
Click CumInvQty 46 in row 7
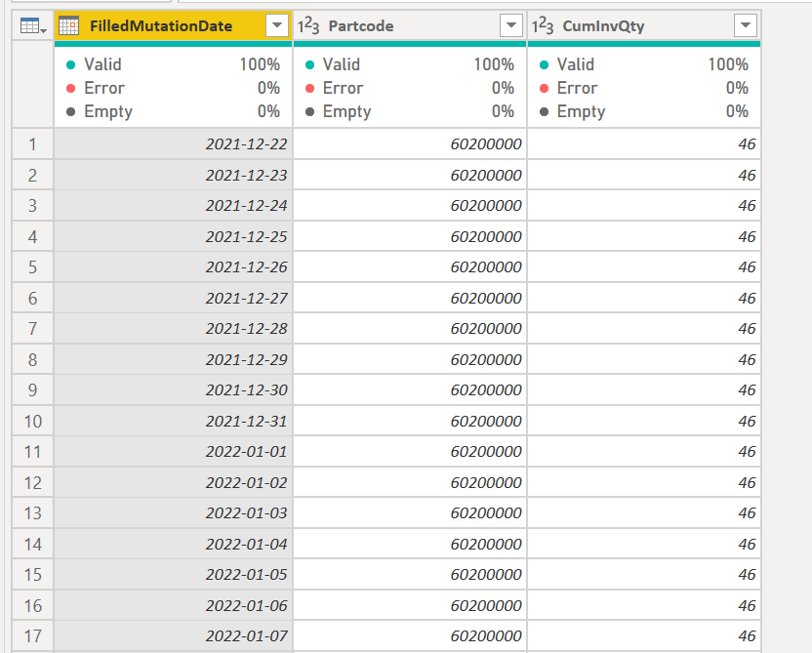644,328
